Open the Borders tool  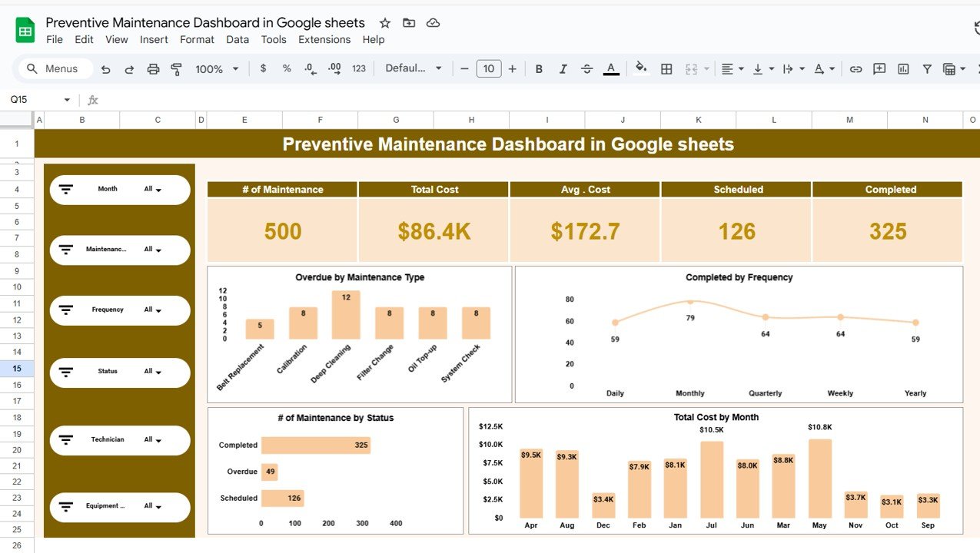coord(666,69)
